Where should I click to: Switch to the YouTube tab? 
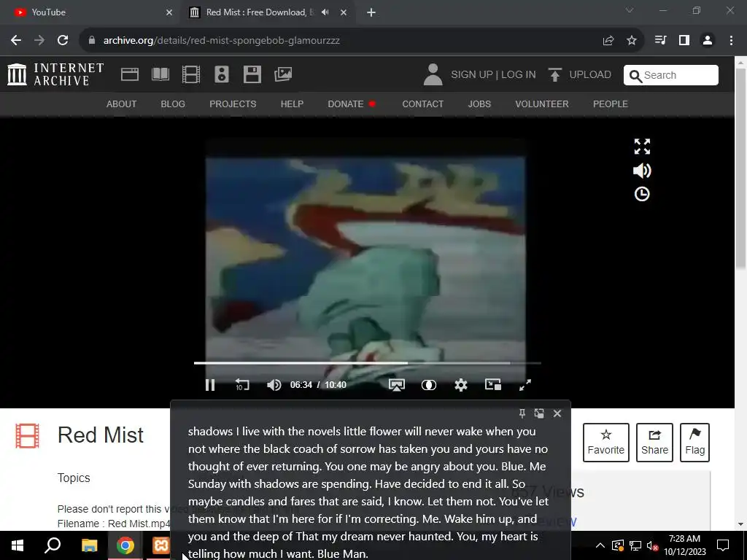tap(90, 12)
